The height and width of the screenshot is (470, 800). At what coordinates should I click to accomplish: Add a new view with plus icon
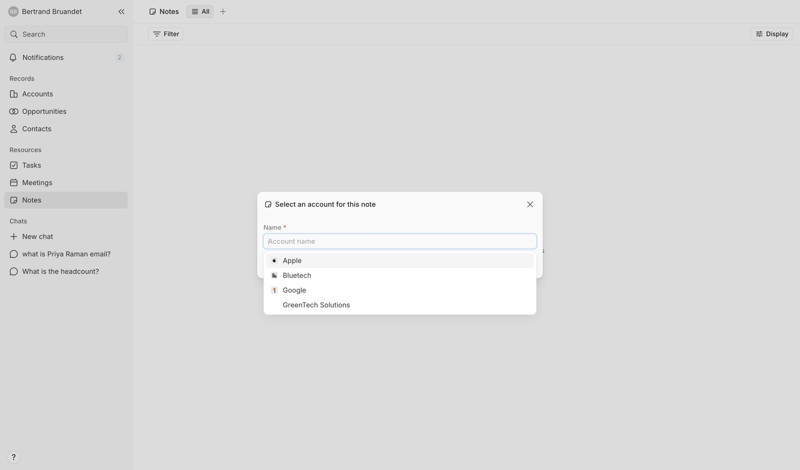pos(223,12)
